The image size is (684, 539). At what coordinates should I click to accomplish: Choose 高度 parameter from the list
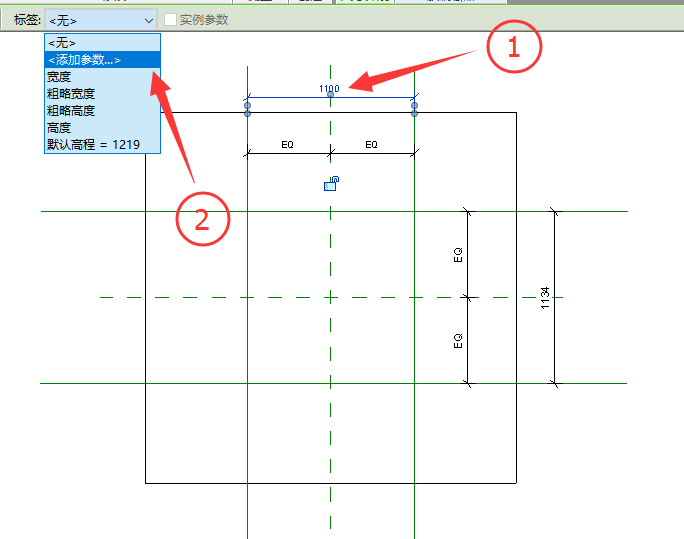103,128
